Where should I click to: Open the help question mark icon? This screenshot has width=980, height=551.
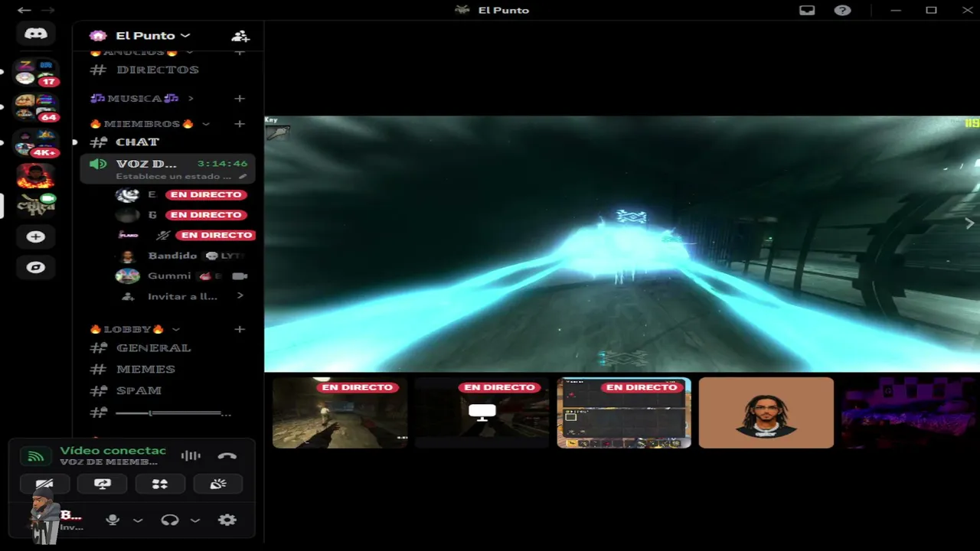pyautogui.click(x=842, y=10)
